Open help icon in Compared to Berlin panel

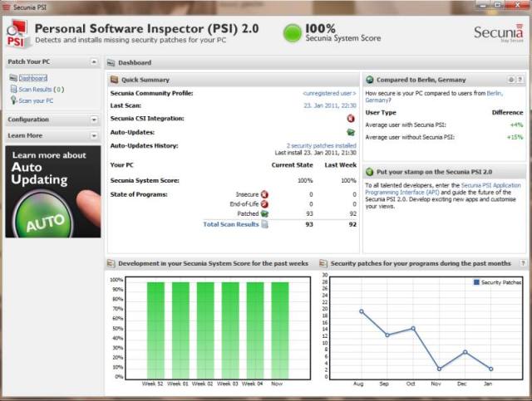pyautogui.click(x=520, y=80)
